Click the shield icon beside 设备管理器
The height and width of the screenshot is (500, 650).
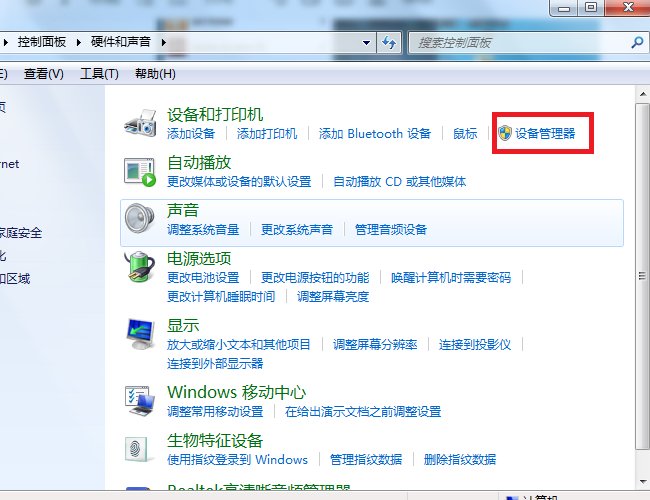[x=505, y=133]
